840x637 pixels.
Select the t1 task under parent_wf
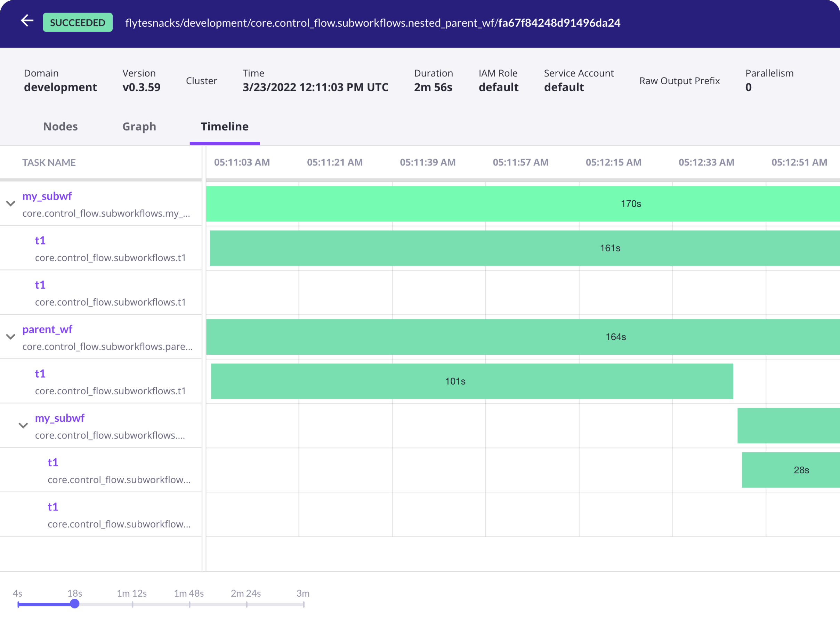pos(40,373)
